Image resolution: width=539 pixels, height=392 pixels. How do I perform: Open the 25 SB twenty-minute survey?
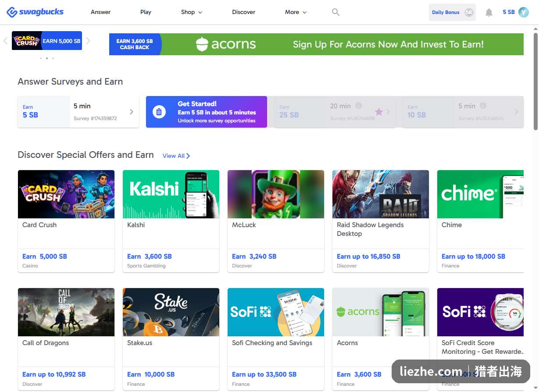coord(335,112)
